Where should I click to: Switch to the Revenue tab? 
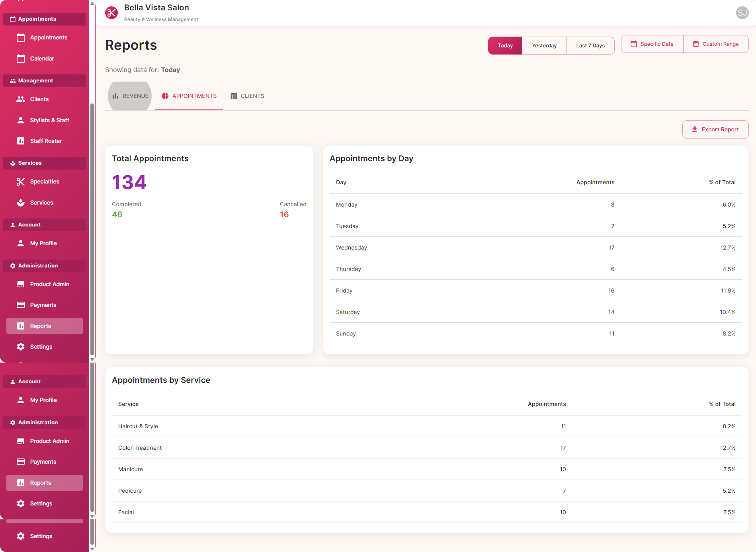pyautogui.click(x=130, y=96)
